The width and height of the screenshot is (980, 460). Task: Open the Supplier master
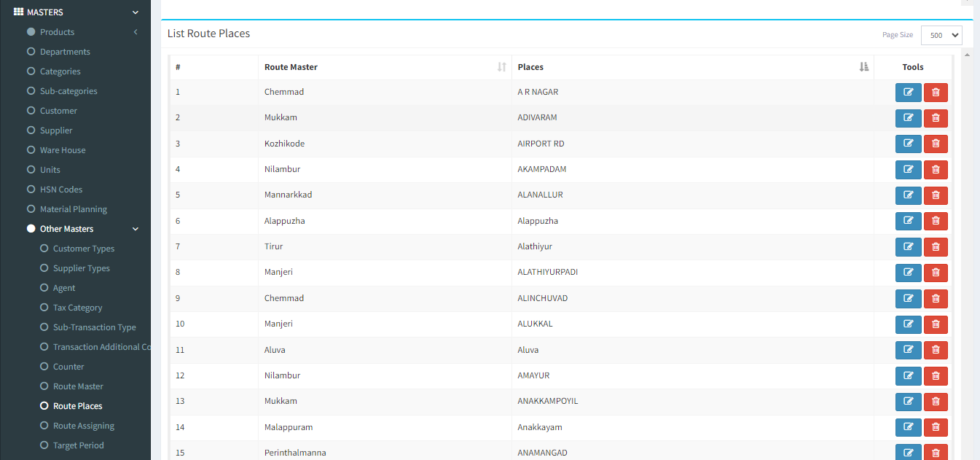[56, 130]
